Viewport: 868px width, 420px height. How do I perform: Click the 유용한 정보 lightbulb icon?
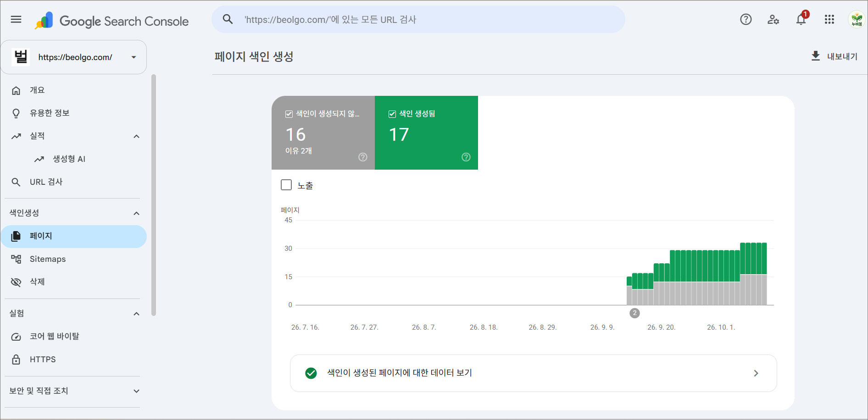16,113
